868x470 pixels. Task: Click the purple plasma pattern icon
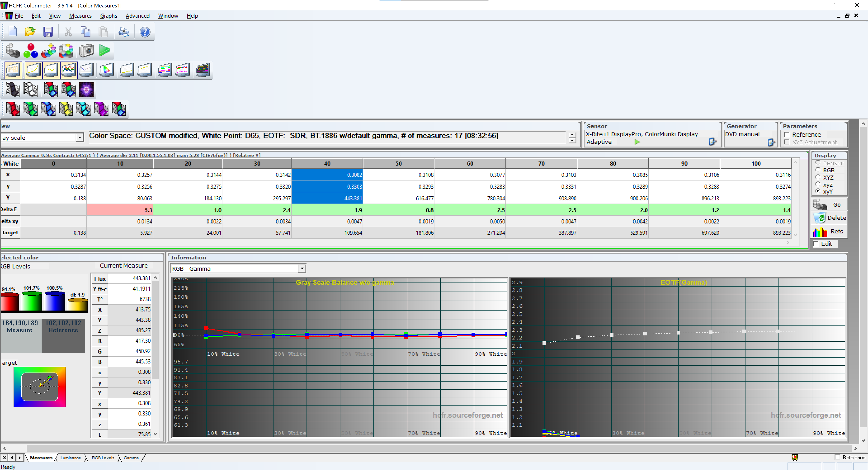click(x=86, y=90)
